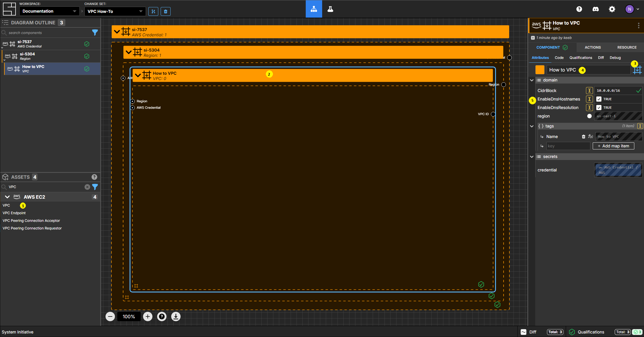Click the tags attribute source icon

click(x=640, y=126)
